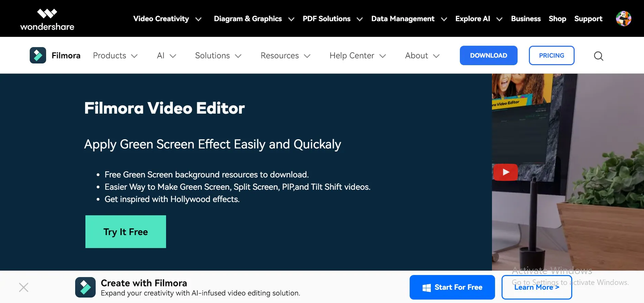This screenshot has height=303, width=644.
Task: Expand the PDF Solutions chevron
Action: click(359, 19)
